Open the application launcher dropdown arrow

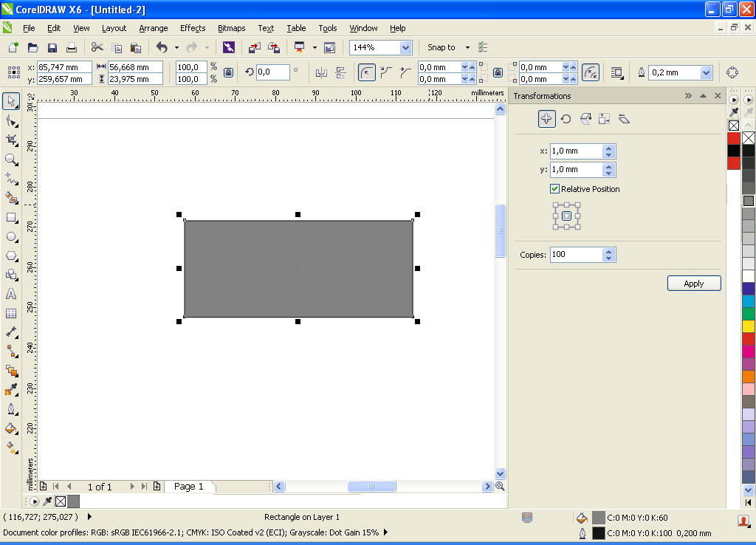(315, 47)
